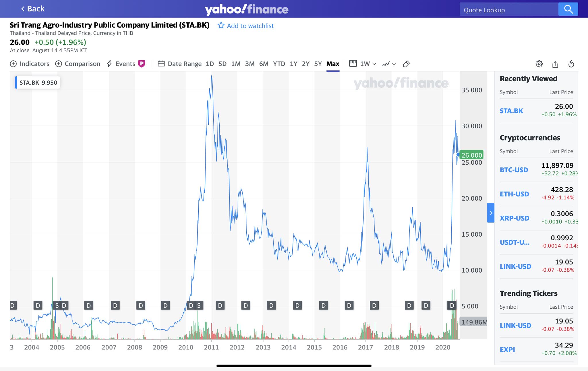
Task: Select the 6M range
Action: point(264,64)
